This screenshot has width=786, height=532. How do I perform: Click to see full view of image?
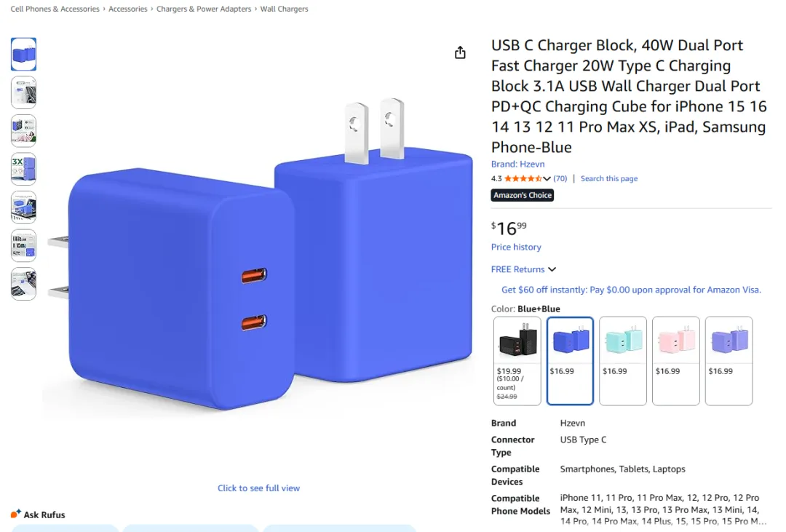pos(258,488)
